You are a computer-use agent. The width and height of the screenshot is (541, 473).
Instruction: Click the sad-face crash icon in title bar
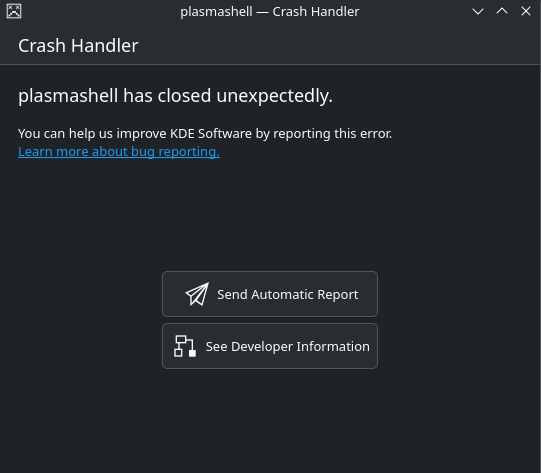tap(14, 11)
